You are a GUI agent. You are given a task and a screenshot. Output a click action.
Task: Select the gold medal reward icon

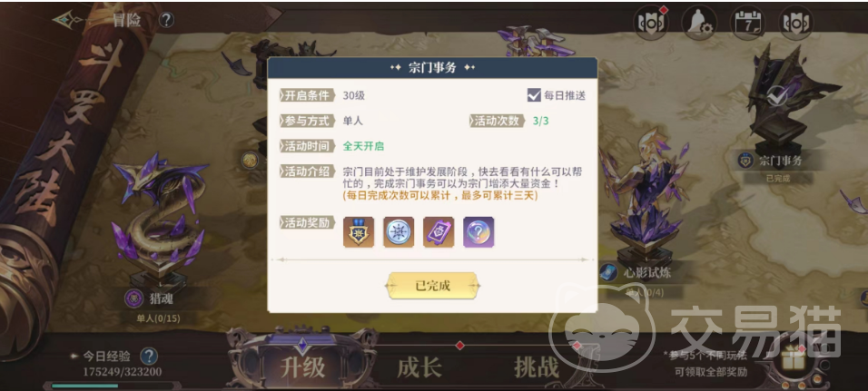359,232
